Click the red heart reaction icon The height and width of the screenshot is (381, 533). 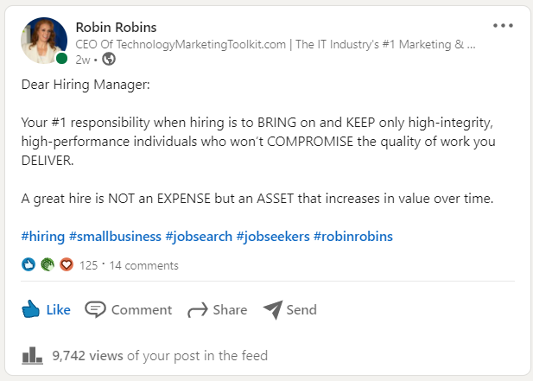click(x=67, y=264)
